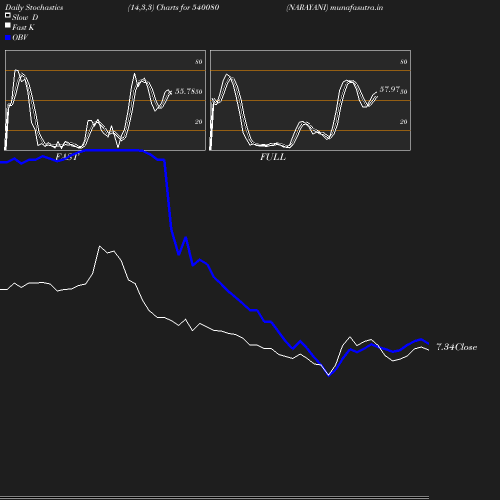
Task: Click the 50 level label in FULL chart
Action: [x=404, y=92]
